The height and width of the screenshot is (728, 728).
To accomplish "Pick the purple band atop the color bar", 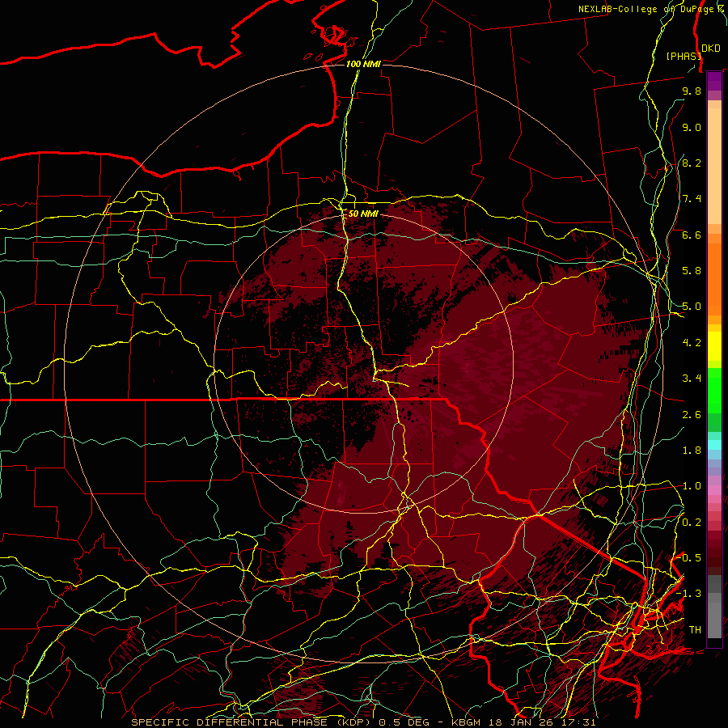I will pyautogui.click(x=714, y=81).
